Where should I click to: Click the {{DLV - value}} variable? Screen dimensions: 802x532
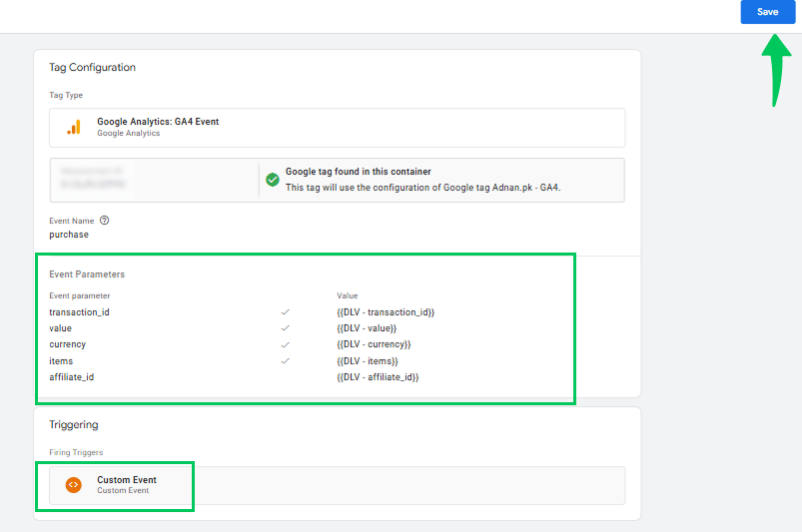point(367,328)
